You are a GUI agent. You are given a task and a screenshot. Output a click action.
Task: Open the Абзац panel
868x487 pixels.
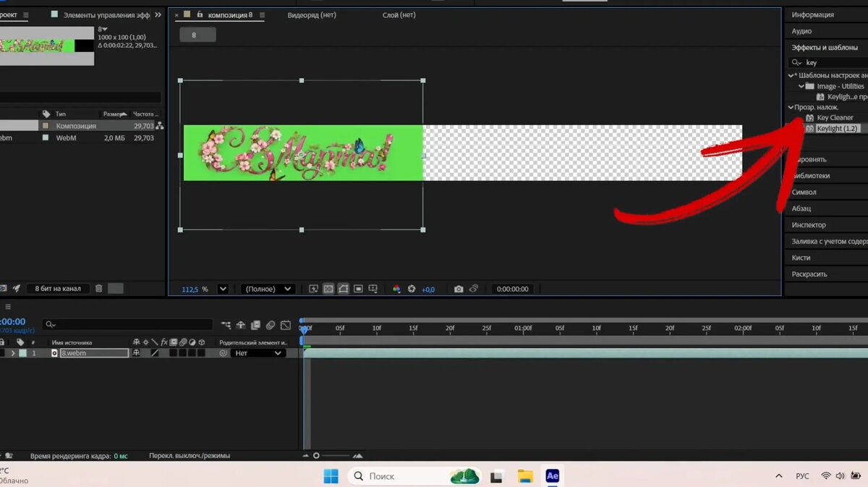click(801, 208)
